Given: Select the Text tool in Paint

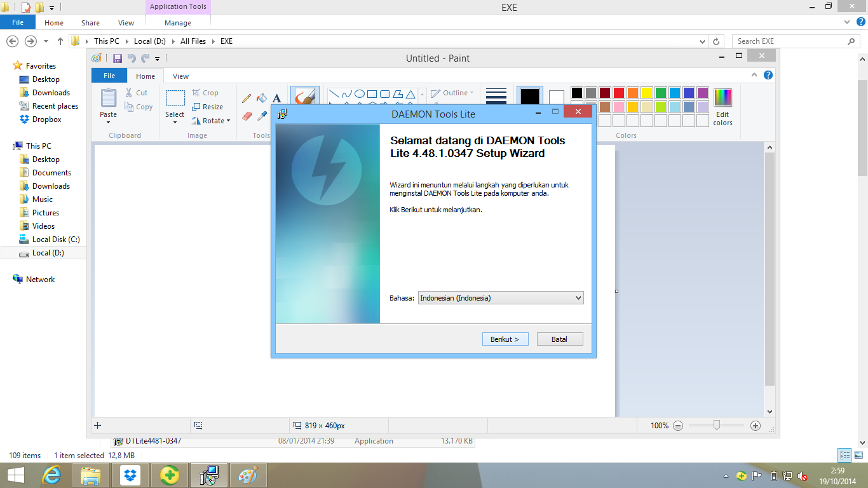Looking at the screenshot, I should (x=277, y=98).
